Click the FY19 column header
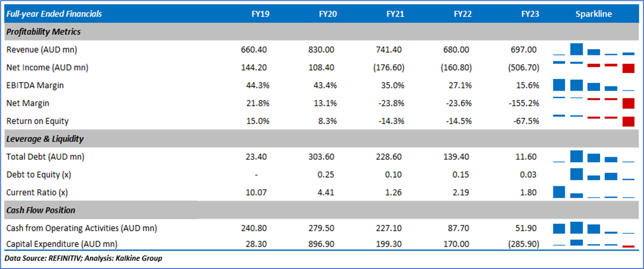Screen dimensions: 644x269 pos(260,14)
